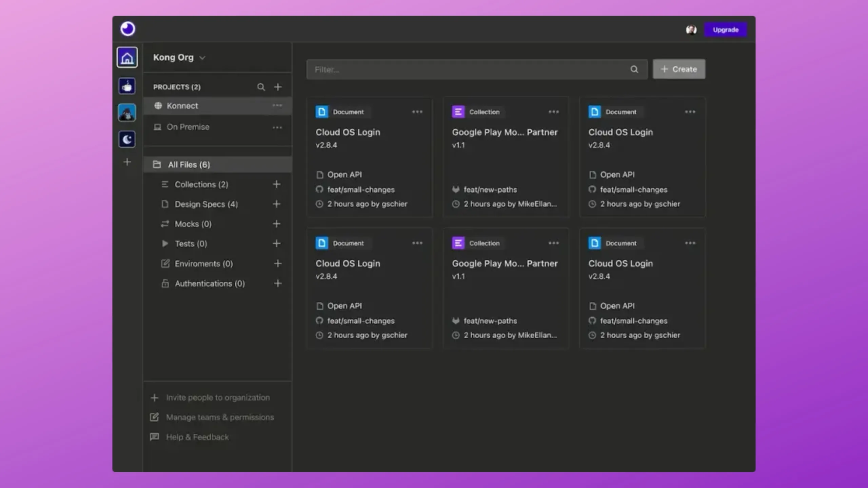Click Document icon on top-right card
This screenshot has height=488, width=868.
595,112
